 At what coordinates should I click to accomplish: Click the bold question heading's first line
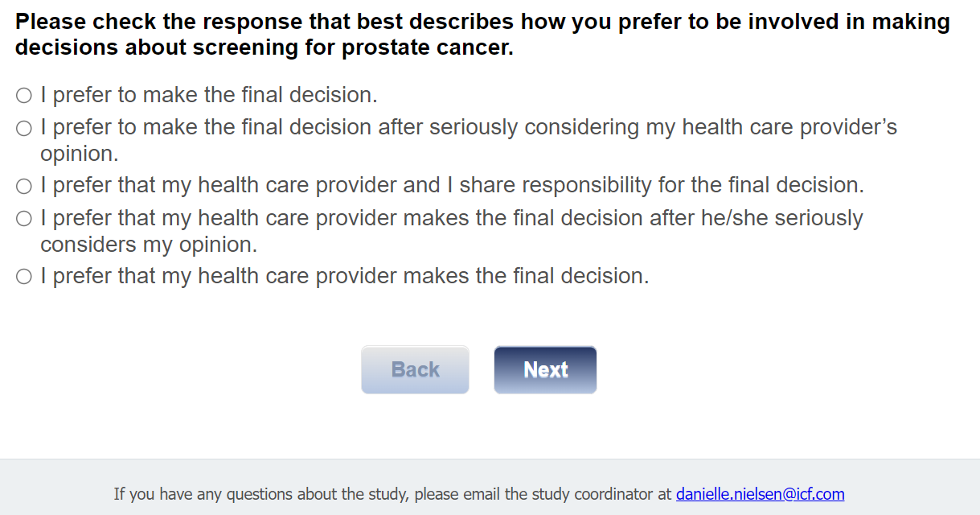[x=482, y=22]
